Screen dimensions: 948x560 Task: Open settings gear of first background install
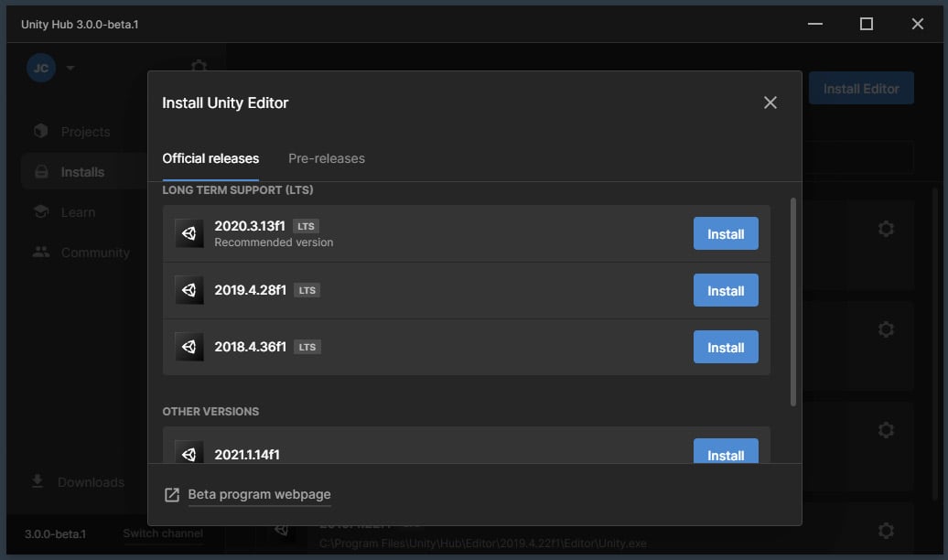886,229
